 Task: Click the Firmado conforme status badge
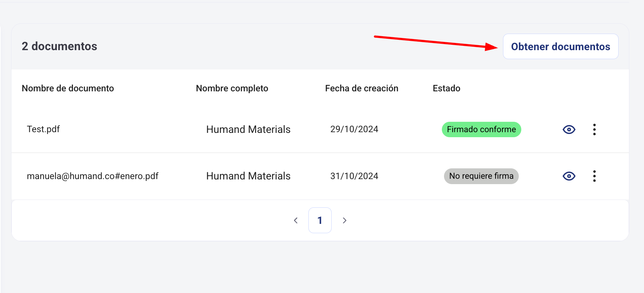coord(481,129)
